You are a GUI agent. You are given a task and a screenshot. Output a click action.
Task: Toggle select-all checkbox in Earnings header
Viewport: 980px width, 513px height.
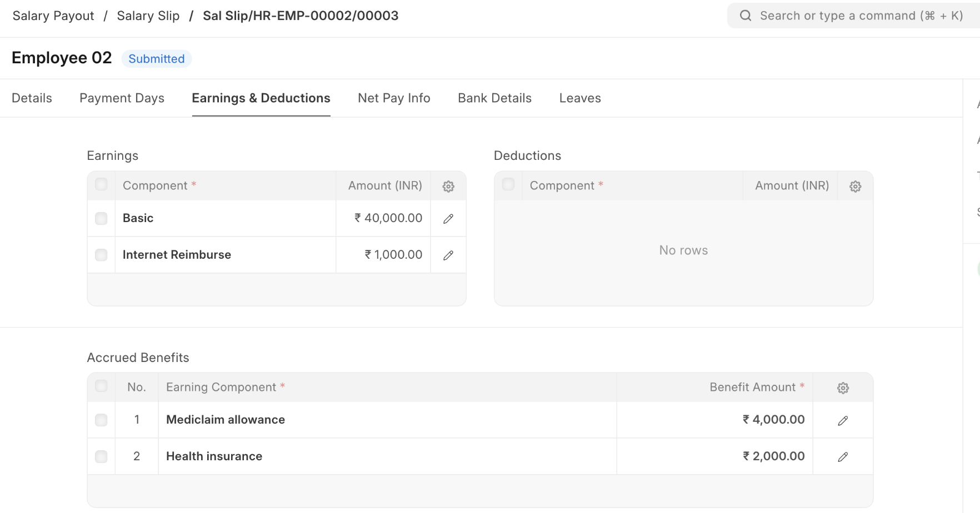(x=101, y=184)
